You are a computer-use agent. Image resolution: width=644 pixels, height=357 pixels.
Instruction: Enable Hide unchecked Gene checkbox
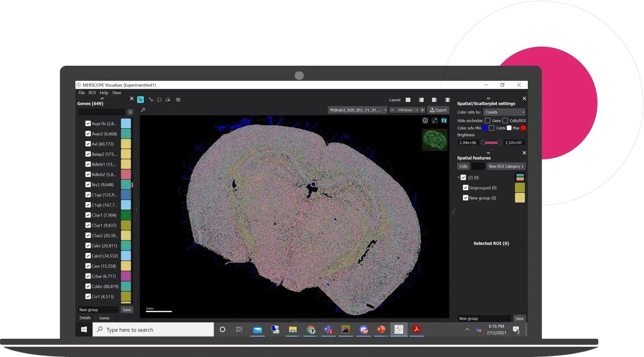click(487, 120)
